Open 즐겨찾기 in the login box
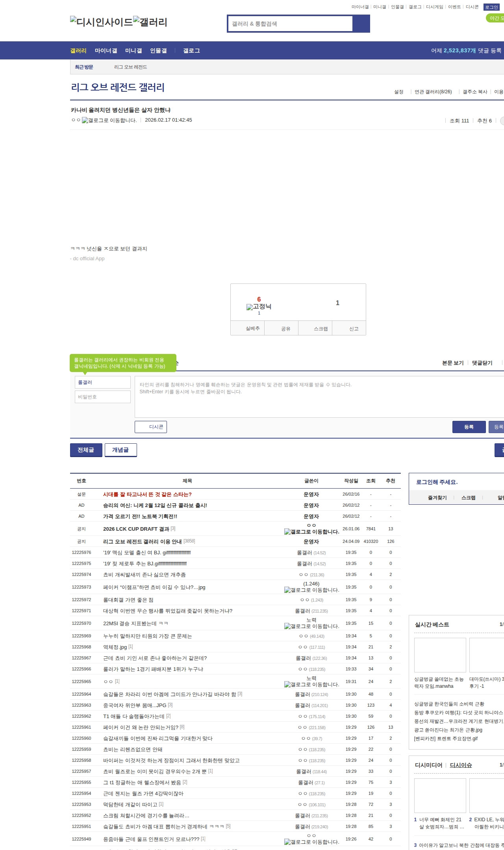 click(x=437, y=498)
